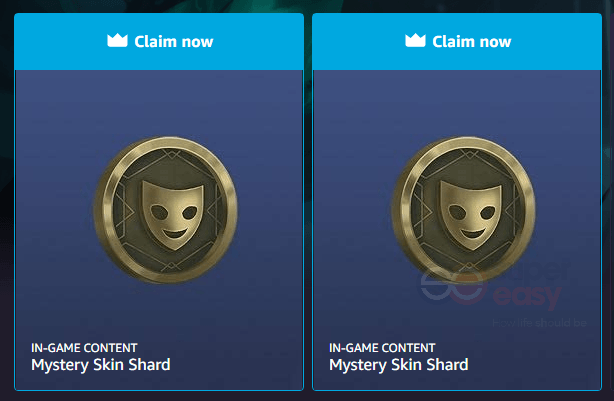This screenshot has width=614, height=401.
Task: Claim the right Mystery Skin Shard with 'Claim now'
Action: (457, 42)
